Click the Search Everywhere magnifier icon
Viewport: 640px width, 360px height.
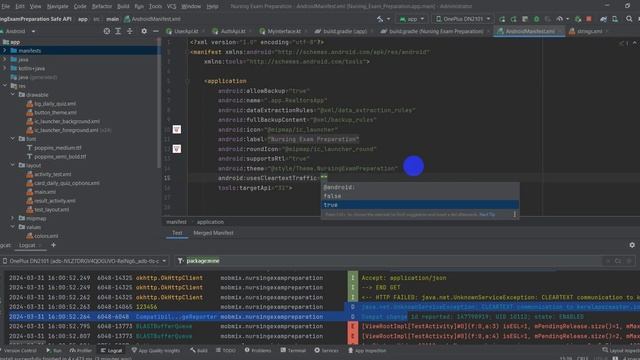click(x=629, y=19)
